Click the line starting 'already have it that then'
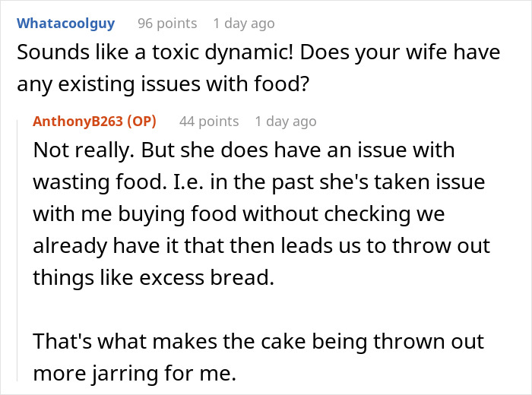Viewport: 532px width, 395px height. pyautogui.click(x=261, y=246)
